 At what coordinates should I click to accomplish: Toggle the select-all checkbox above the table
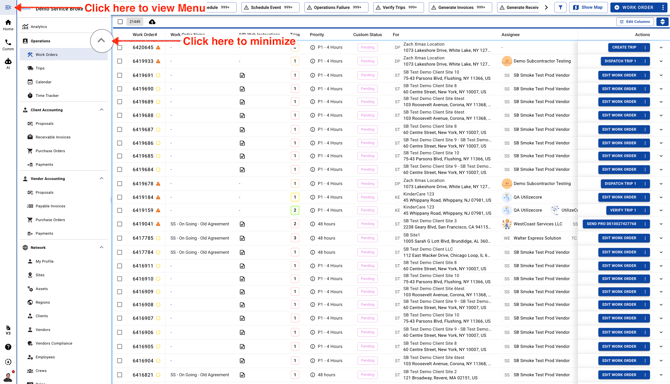point(120,22)
